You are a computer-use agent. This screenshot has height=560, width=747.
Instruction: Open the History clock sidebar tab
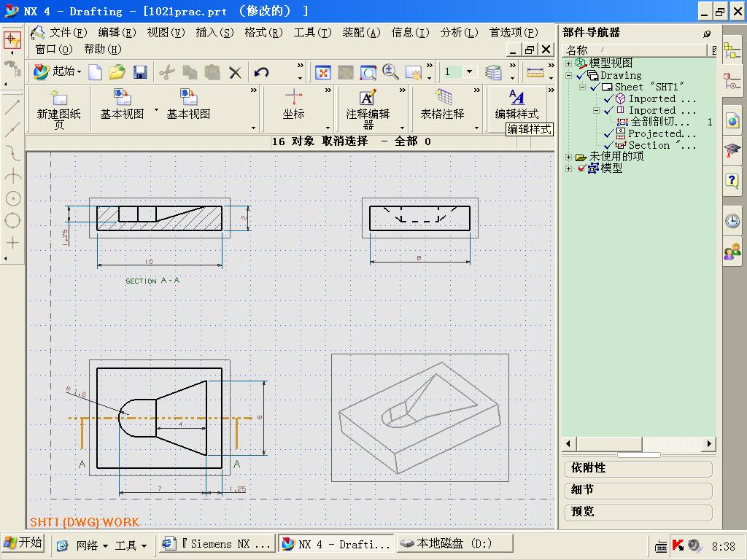[x=732, y=221]
